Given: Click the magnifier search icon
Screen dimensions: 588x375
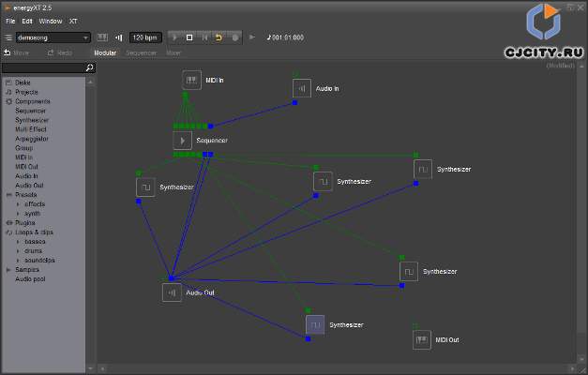Looking at the screenshot, I should pos(90,67).
